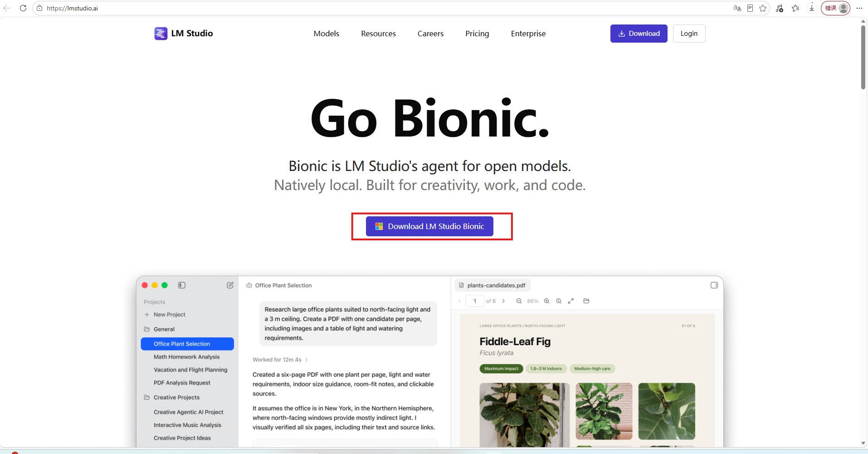Click the close-up leaf photo on the right
The height and width of the screenshot is (454, 868).
(667, 411)
